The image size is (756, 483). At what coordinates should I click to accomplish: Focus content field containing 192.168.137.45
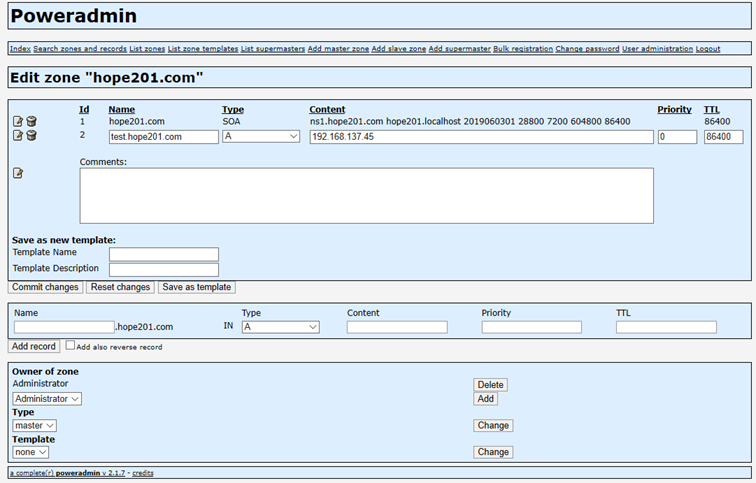(x=482, y=137)
